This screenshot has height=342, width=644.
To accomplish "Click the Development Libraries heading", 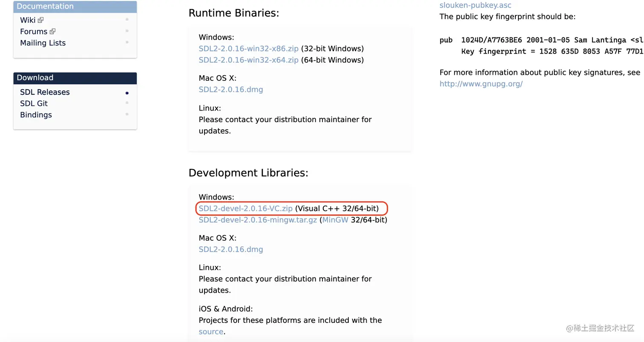I will click(248, 173).
